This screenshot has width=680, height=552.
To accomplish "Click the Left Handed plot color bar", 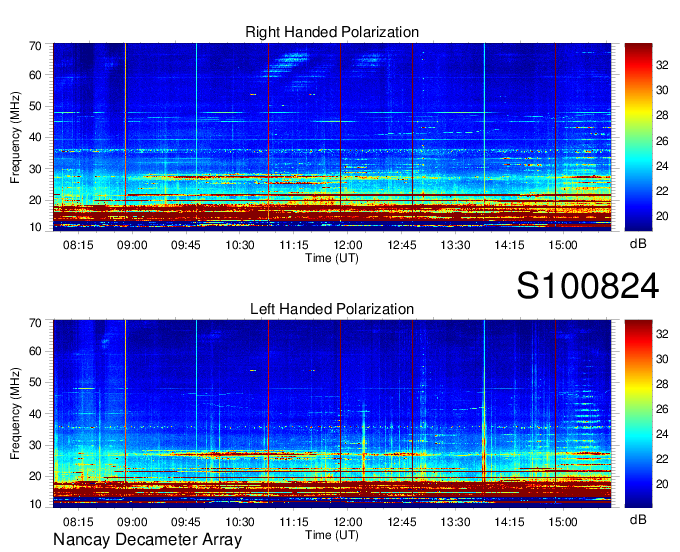I will tap(638, 413).
